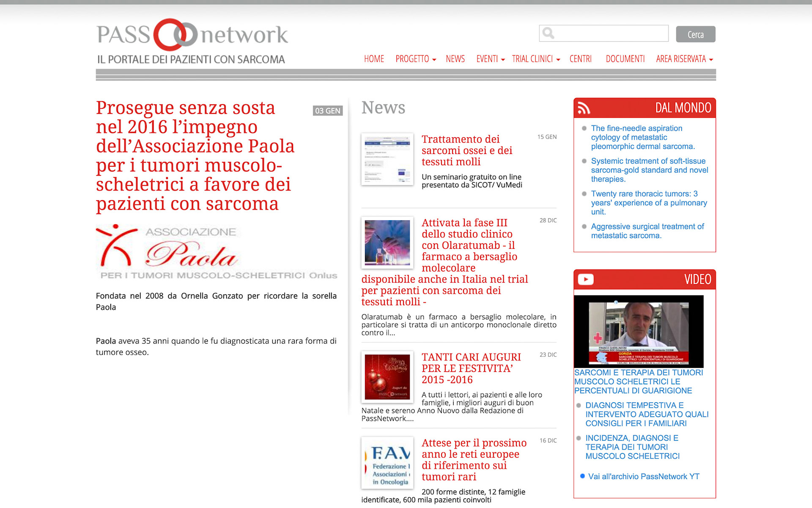Click the RSS feed icon in Dal Mondo
The width and height of the screenshot is (812, 508).
pyautogui.click(x=584, y=108)
